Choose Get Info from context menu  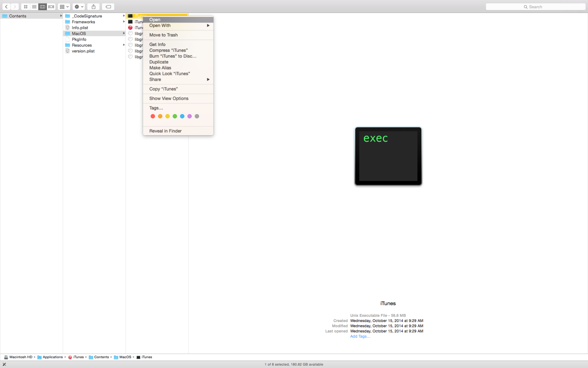178,44
